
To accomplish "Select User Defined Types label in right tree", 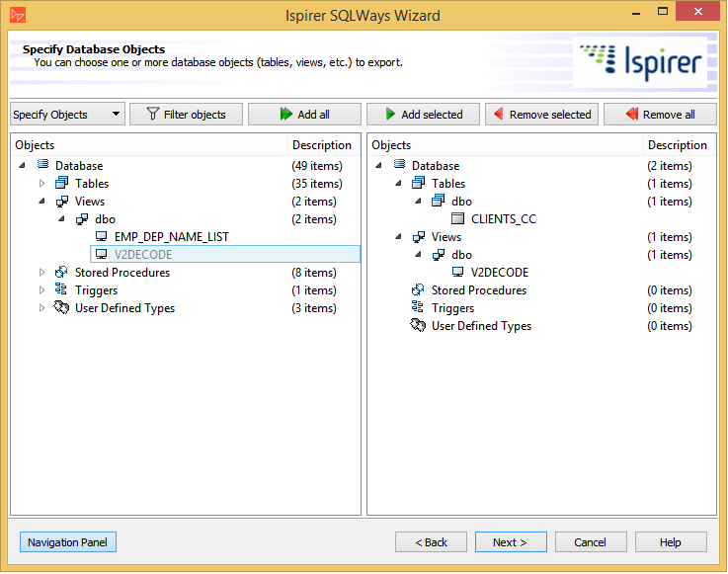I will 481,326.
